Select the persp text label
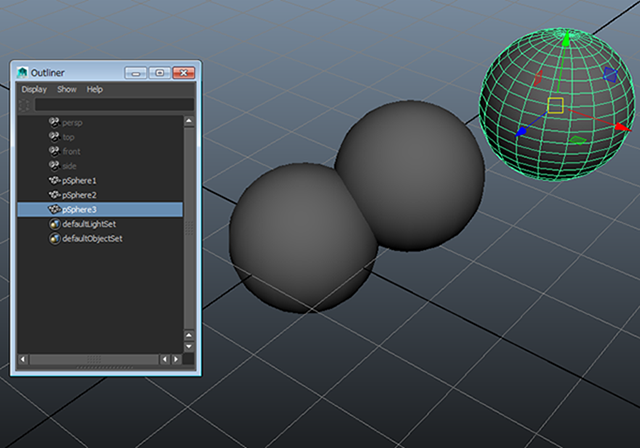 tap(72, 123)
